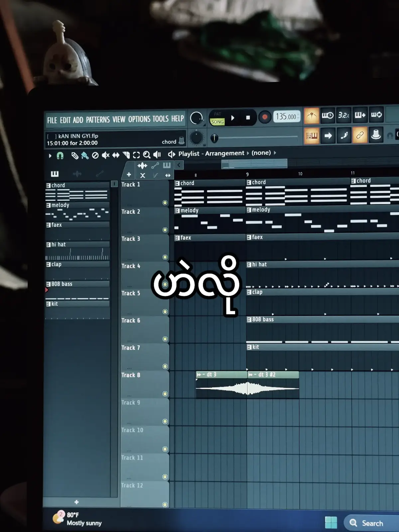399x532 pixels.
Task: Open melody pattern menu in picker
Action: click(49, 205)
